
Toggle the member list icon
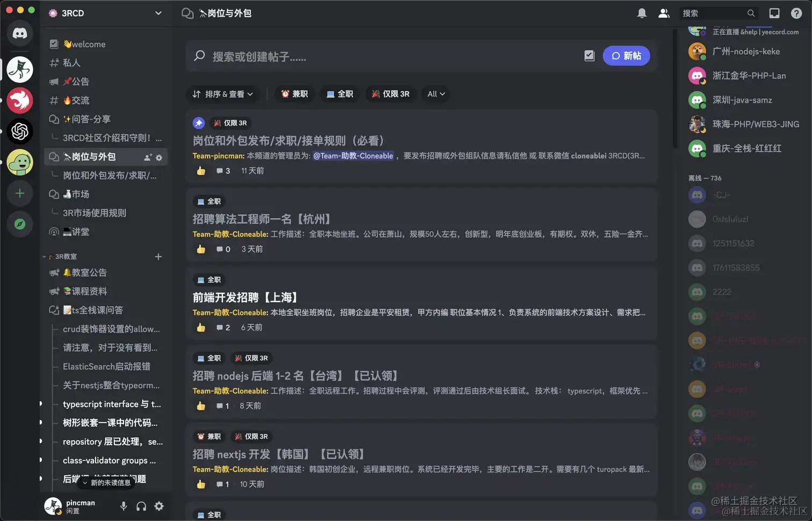[x=664, y=13]
